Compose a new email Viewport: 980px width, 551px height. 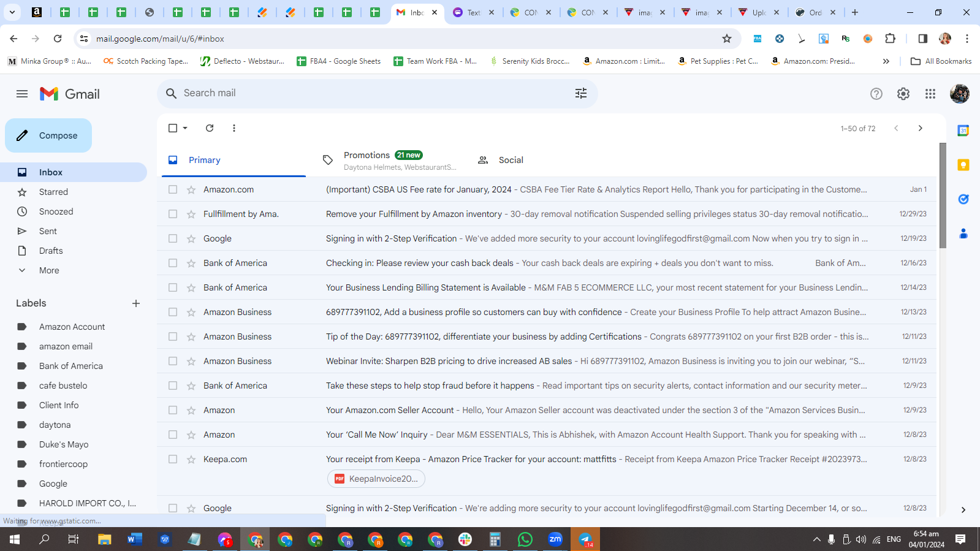[48, 135]
